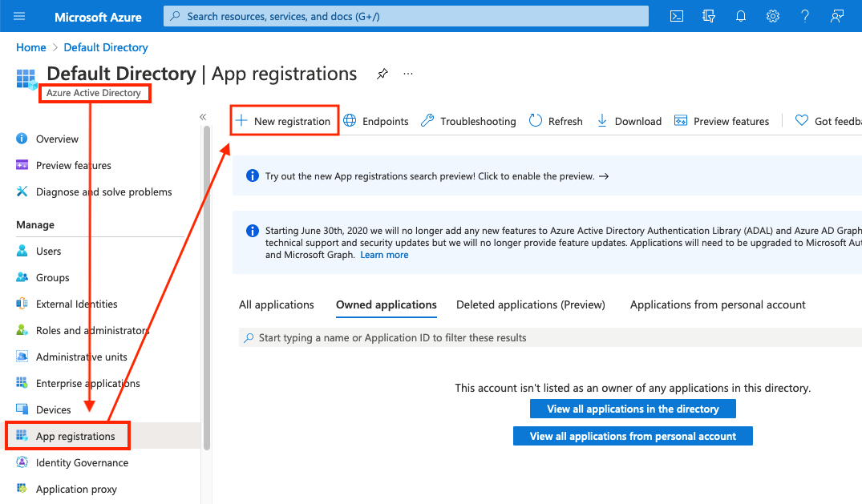Collapse the left sidebar with double chevron
The image size is (862, 504).
203,117
